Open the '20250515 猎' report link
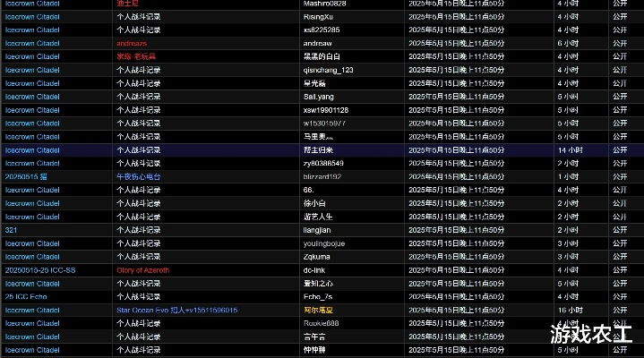This screenshot has height=358, width=644. coord(26,176)
